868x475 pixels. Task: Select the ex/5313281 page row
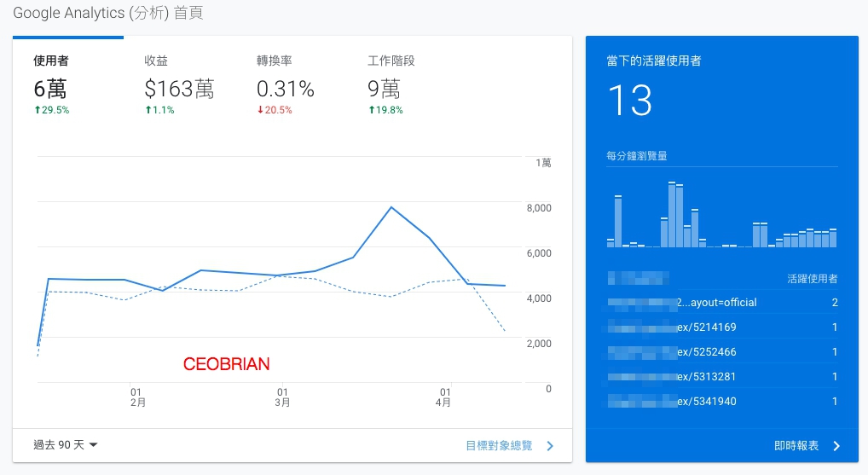click(722, 376)
